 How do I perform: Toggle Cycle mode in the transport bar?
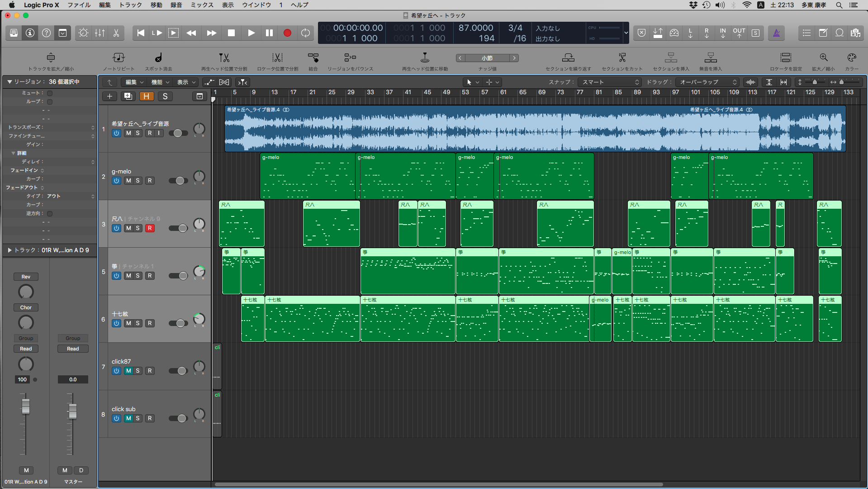[306, 33]
